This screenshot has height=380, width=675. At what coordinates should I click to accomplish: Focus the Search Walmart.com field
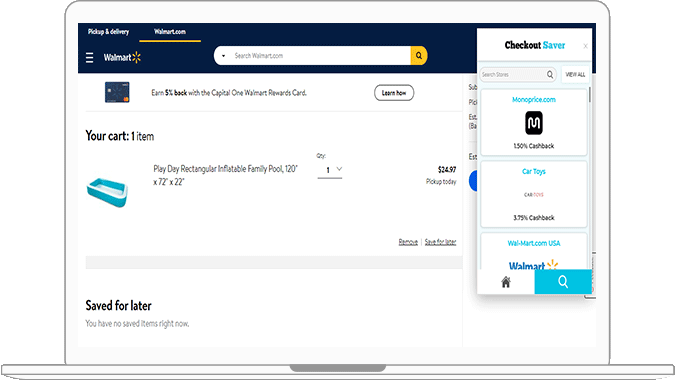pos(321,56)
